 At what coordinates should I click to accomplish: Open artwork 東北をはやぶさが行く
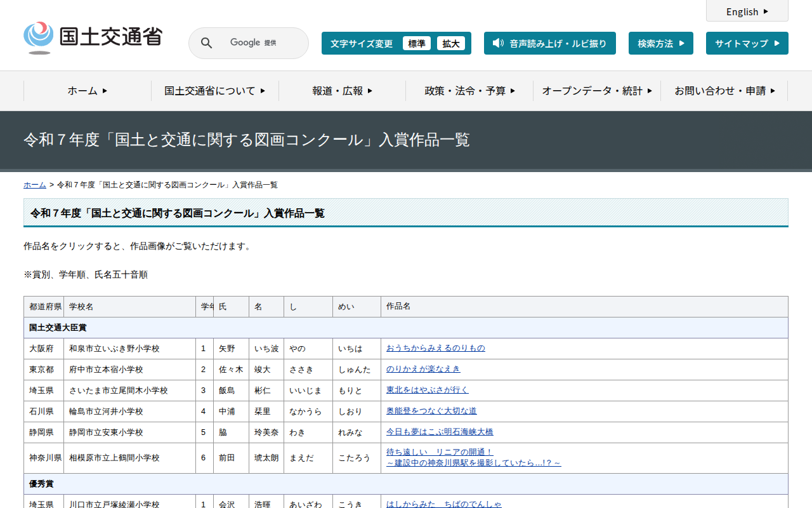(x=427, y=390)
